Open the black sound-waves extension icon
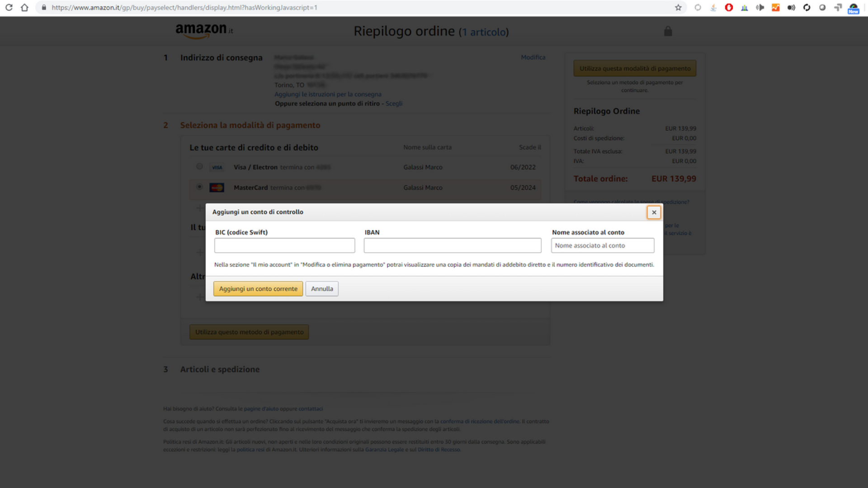This screenshot has height=488, width=868. [x=791, y=8]
